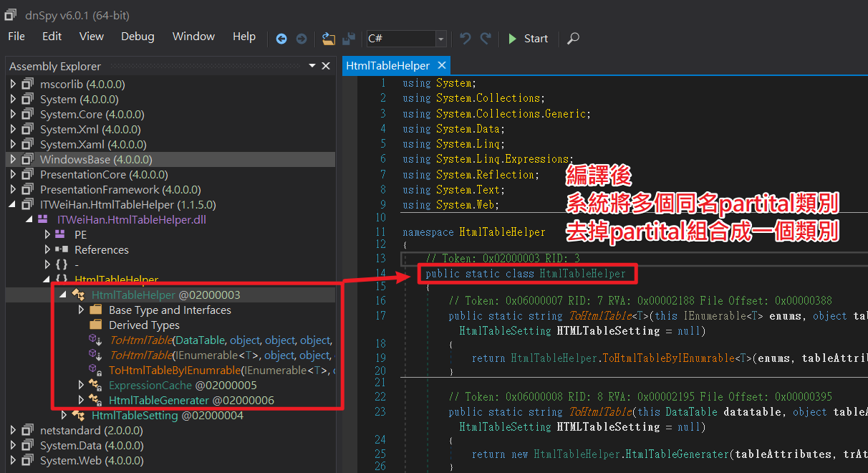Expand the HtmlTableSetting class node
Image resolution: width=868 pixels, height=473 pixels.
point(64,416)
